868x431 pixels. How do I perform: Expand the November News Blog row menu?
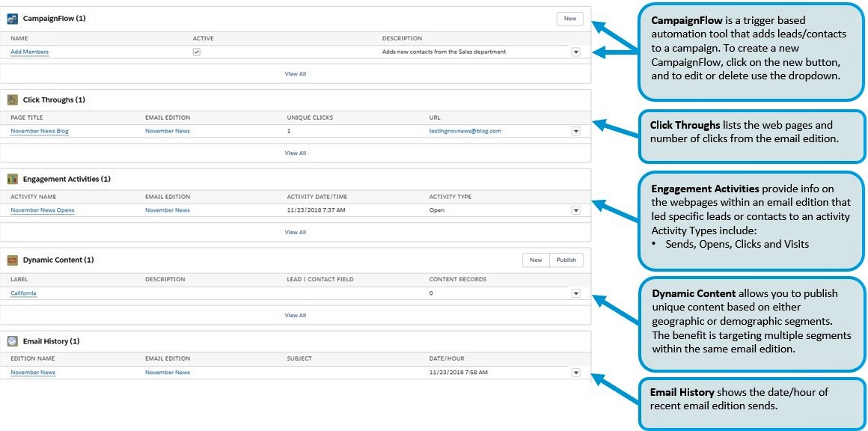click(x=575, y=131)
